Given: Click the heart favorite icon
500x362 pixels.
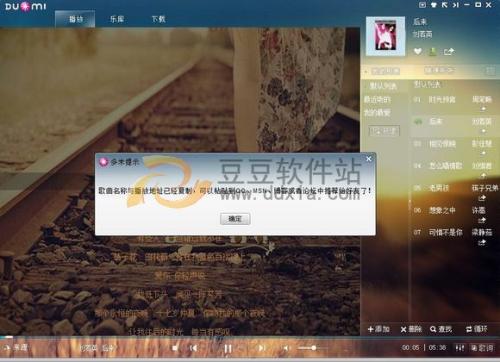Looking at the screenshot, I should [x=418, y=51].
